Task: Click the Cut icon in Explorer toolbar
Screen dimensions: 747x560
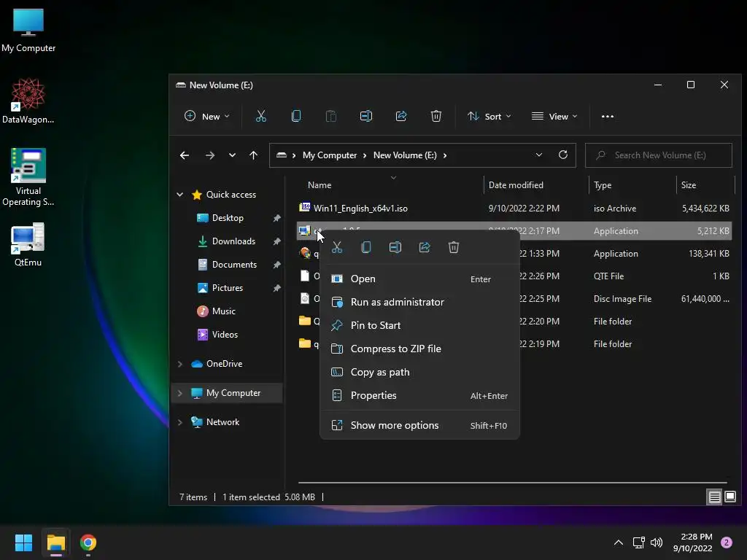Action: coord(260,116)
